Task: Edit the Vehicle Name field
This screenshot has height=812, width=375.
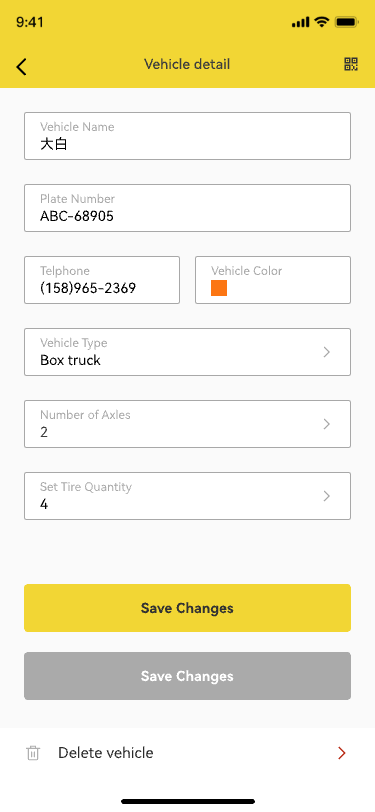Action: click(x=188, y=136)
